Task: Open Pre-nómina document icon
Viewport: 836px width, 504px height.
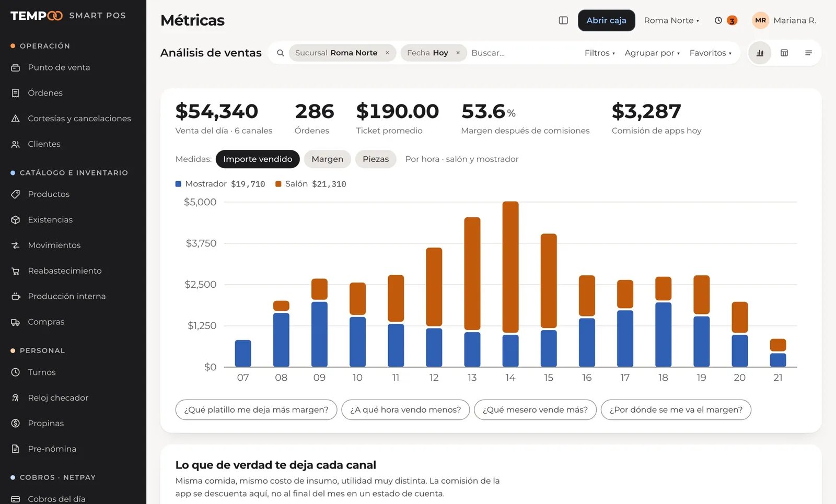Action: [x=16, y=449]
